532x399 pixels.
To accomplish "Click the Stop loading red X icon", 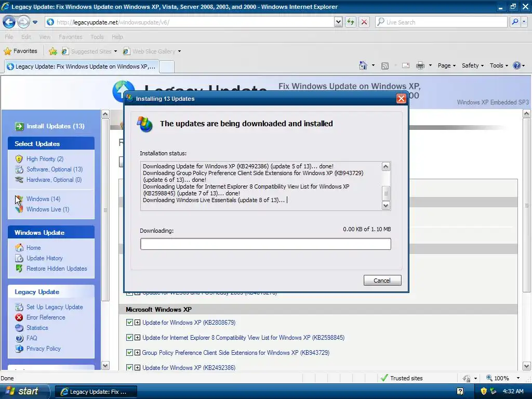I will (x=364, y=22).
